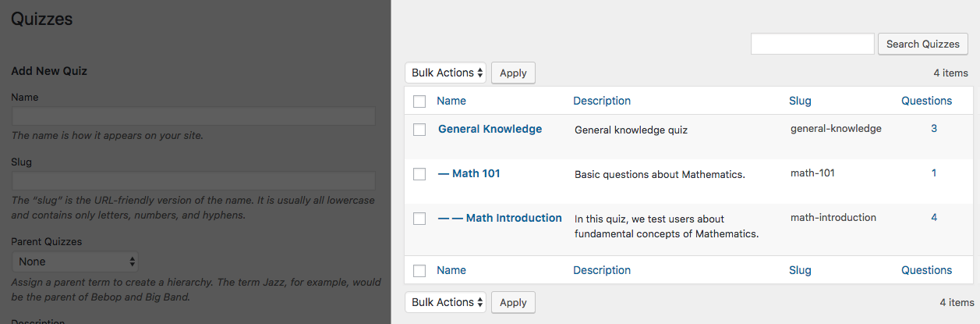
Task: Sort by the Slug column header
Action: [x=800, y=101]
